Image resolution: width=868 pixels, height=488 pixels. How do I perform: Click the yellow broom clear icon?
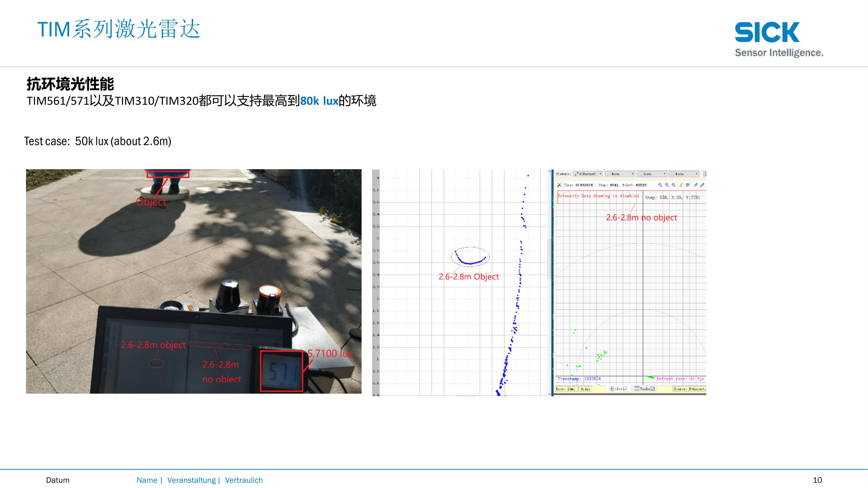coord(681,185)
